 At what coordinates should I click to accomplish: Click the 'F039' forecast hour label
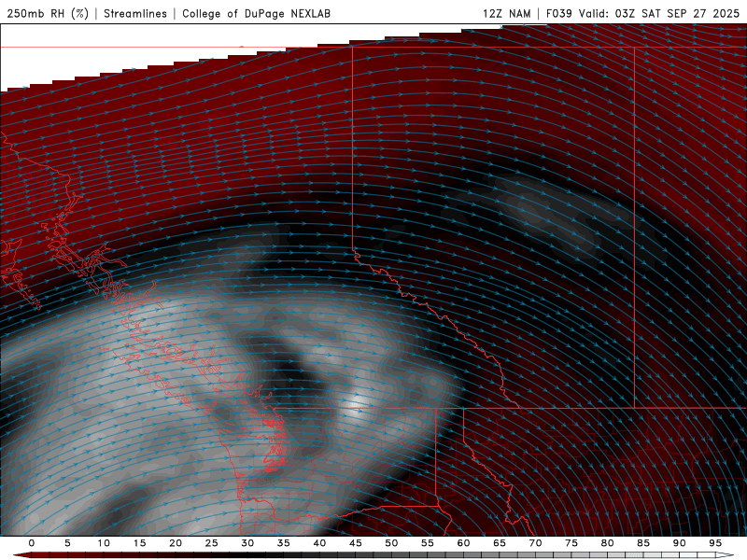558,13
